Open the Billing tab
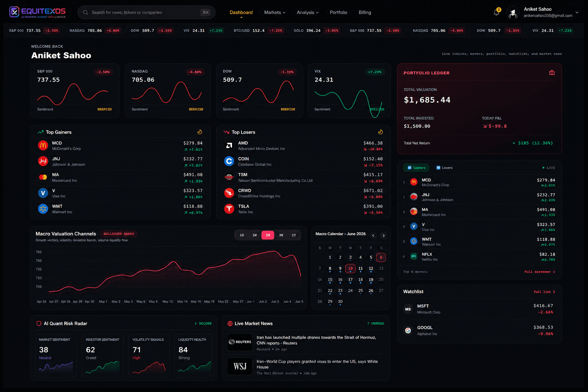588x392 pixels. point(365,13)
